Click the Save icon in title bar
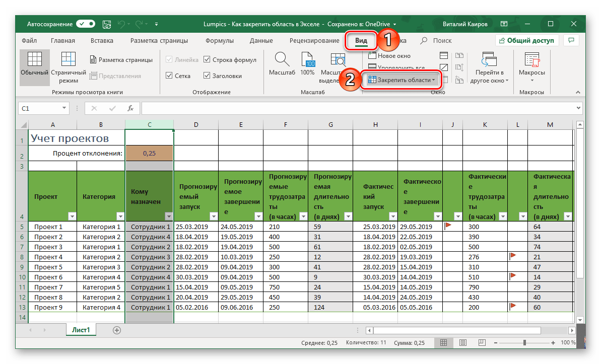The height and width of the screenshot is (364, 601). (x=107, y=24)
